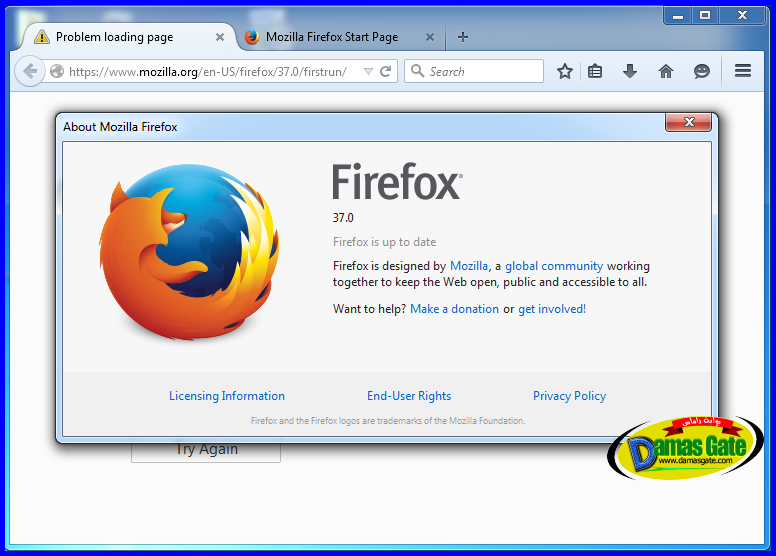The height and width of the screenshot is (556, 776).
Task: Open the hamburger menu
Action: pyautogui.click(x=742, y=71)
